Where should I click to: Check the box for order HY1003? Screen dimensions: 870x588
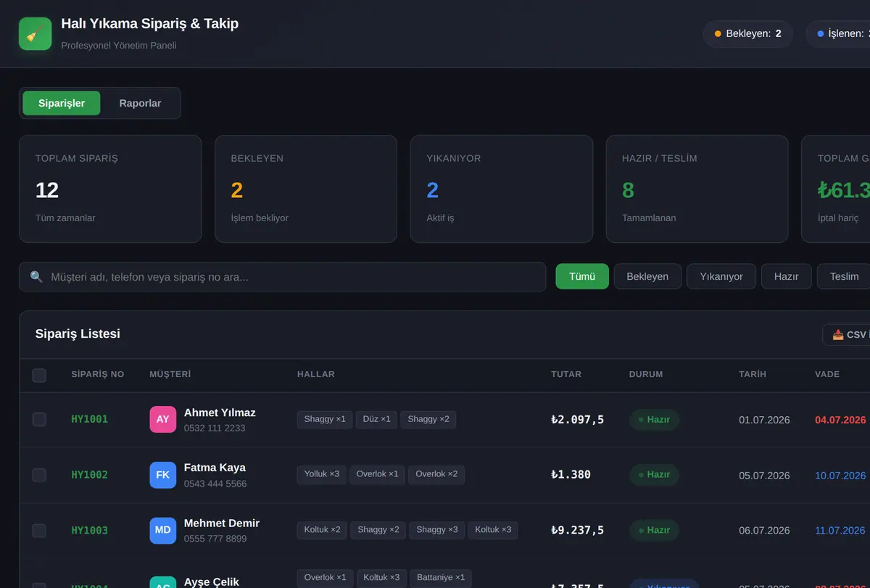tap(39, 531)
